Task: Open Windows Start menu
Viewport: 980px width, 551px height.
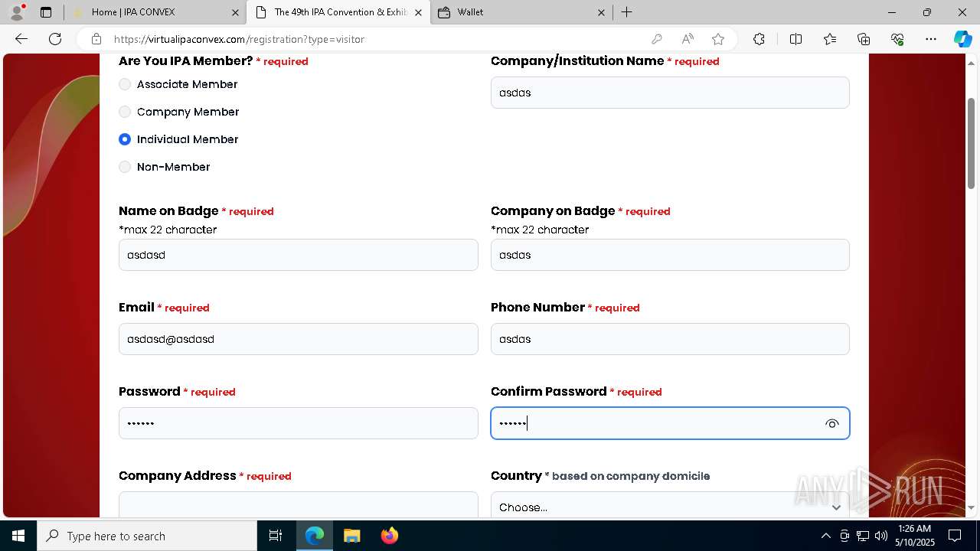Action: click(x=18, y=536)
